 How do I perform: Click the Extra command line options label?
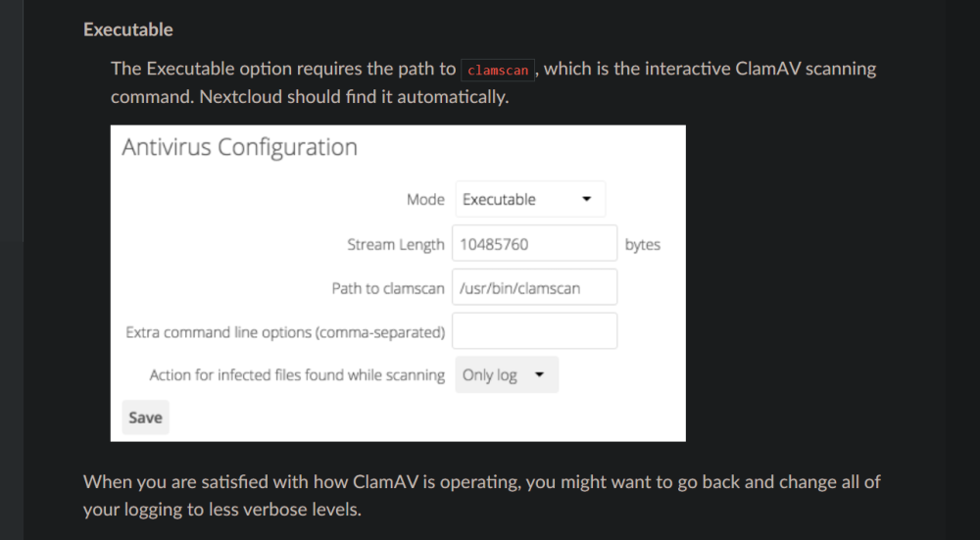click(x=285, y=332)
